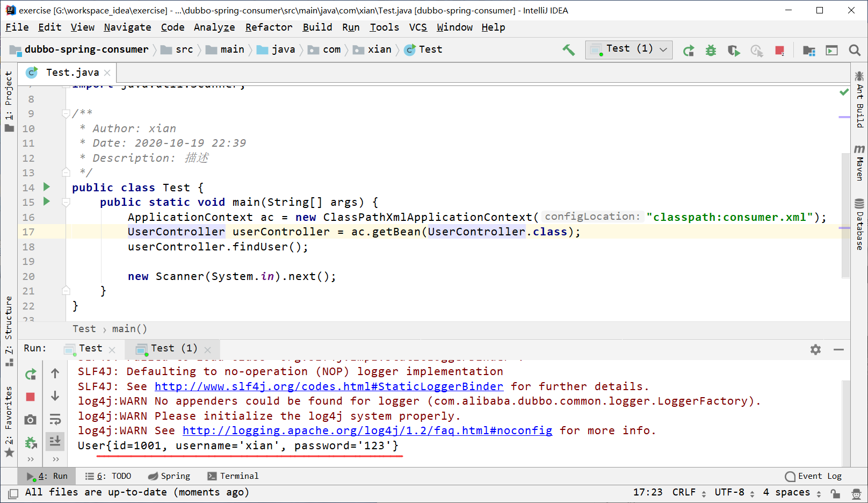
Task: Open the 6: TODO tool tab
Action: (x=108, y=476)
